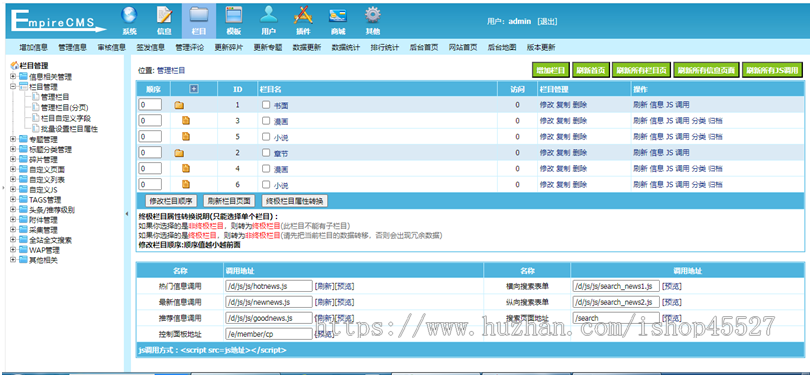Open the 系统 globe icon in top navigation
This screenshot has height=377, width=812.
point(129,14)
